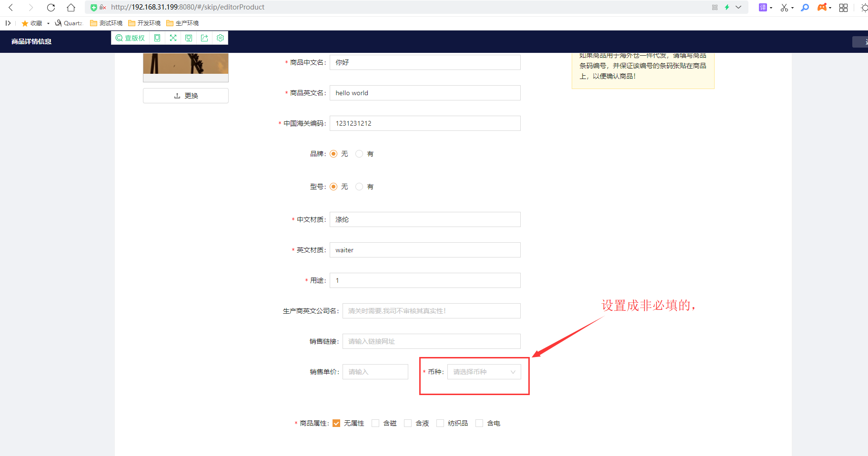The image size is (868, 456).
Task: Click the green save disk icon
Action: pyautogui.click(x=189, y=38)
